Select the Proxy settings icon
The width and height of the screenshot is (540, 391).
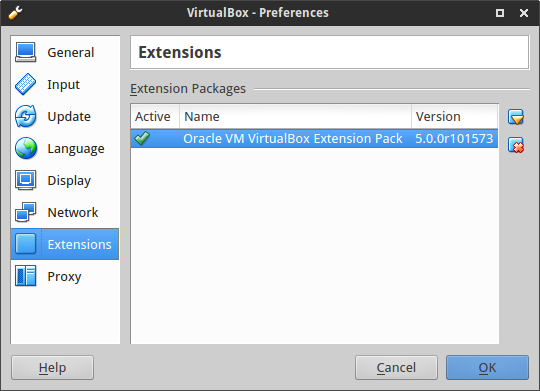pyautogui.click(x=25, y=276)
